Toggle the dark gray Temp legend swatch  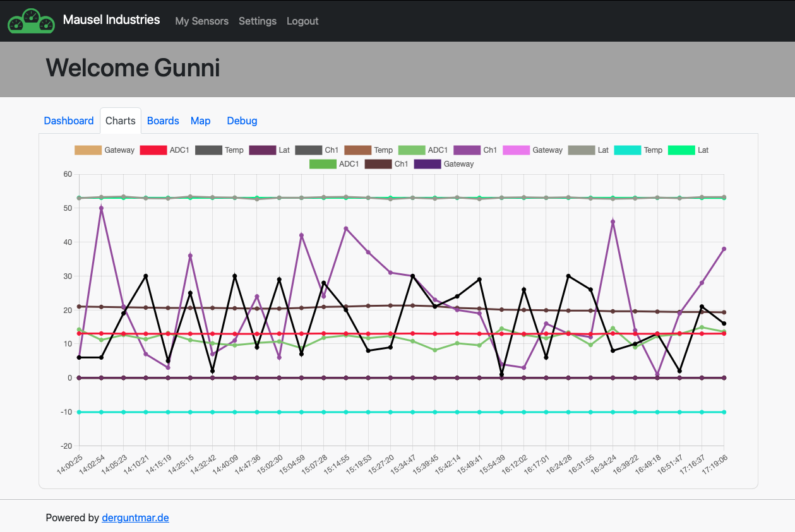tap(210, 150)
